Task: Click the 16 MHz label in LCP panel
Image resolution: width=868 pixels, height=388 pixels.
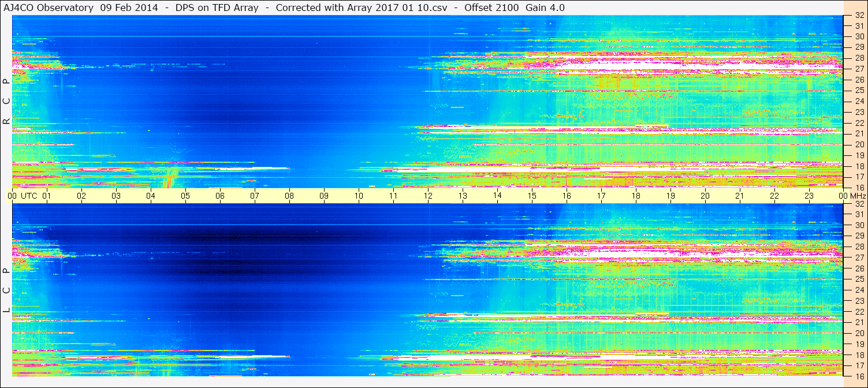Action: pos(859,376)
